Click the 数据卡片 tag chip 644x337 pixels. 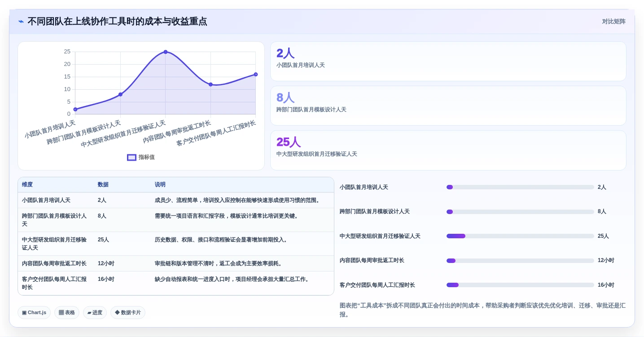[128, 313]
